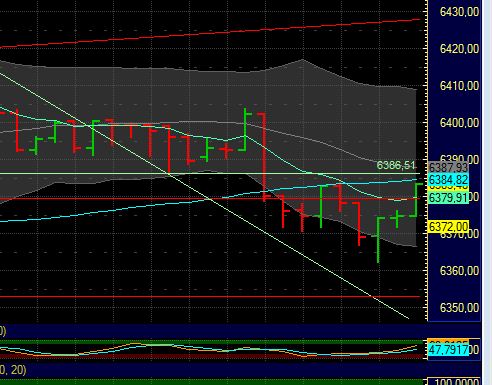Image resolution: width=492 pixels, height=385 pixels.
Task: Click the 6350,00 price axis label
Action: (x=459, y=308)
